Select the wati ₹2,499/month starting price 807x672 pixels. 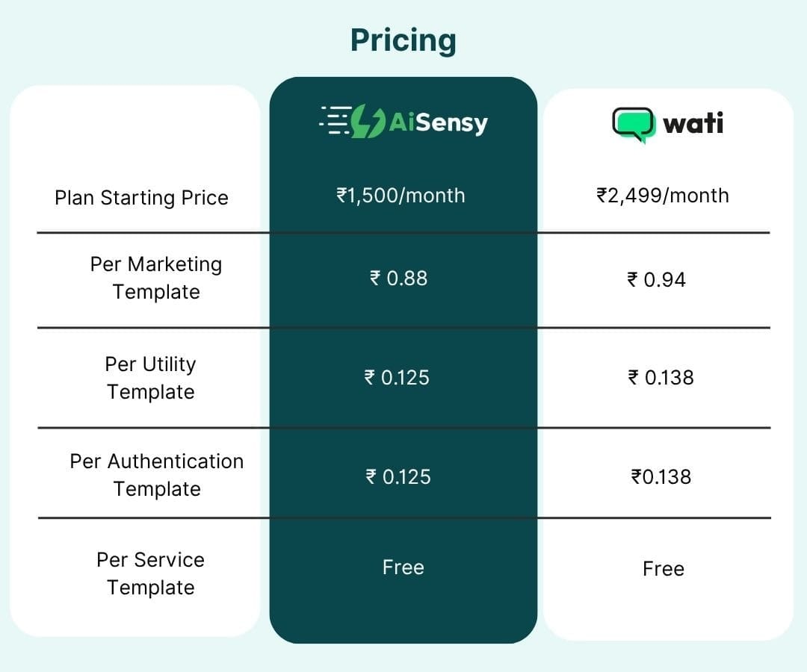[663, 196]
